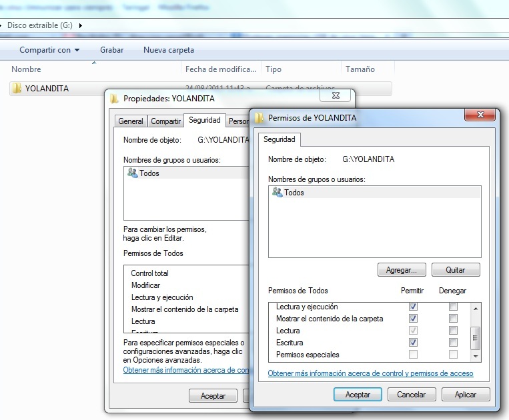
Task: Toggle Permitir checkbox for Lectura
Action: [413, 330]
